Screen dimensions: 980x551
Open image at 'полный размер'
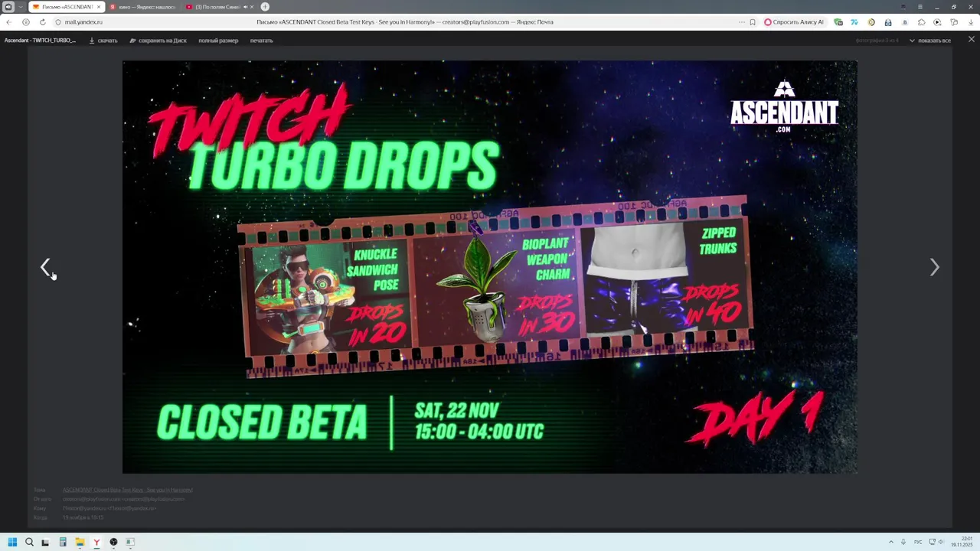(218, 41)
